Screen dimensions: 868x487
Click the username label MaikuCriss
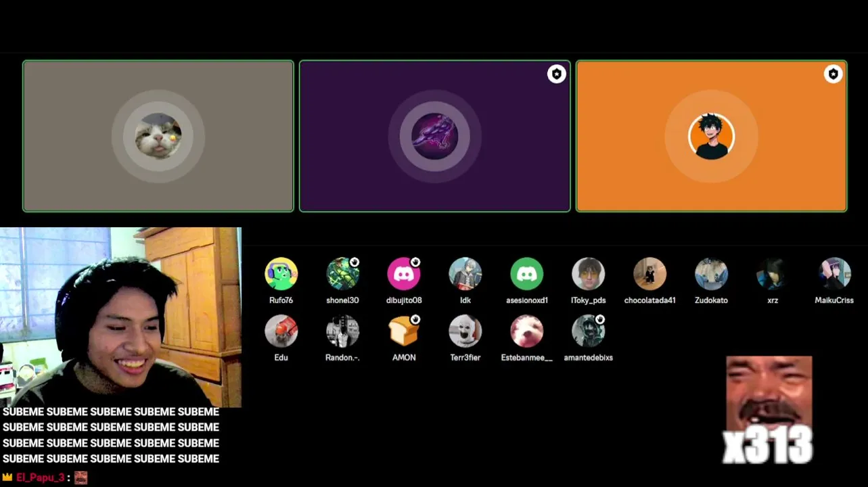(834, 300)
